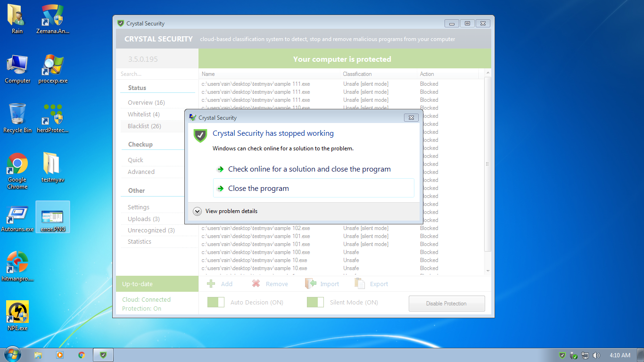Click the scrollbar down arrow in list

coord(487,271)
